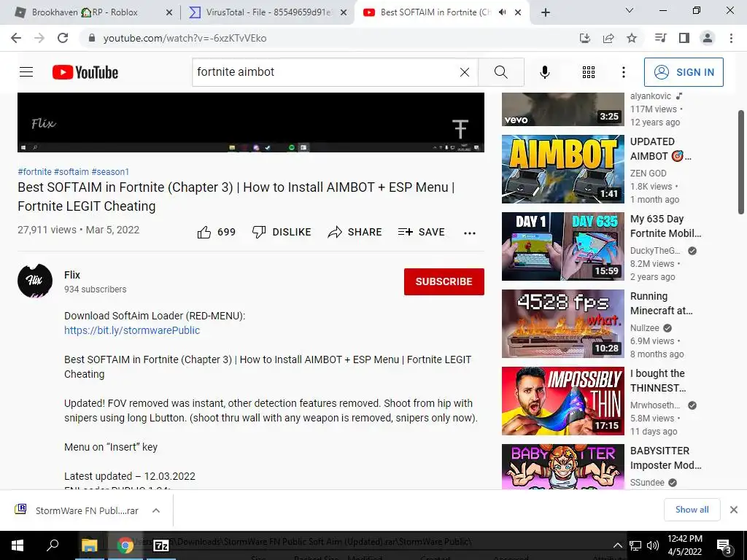Click the #season1 hashtag
Screen dimensions: 747x560
(110, 172)
